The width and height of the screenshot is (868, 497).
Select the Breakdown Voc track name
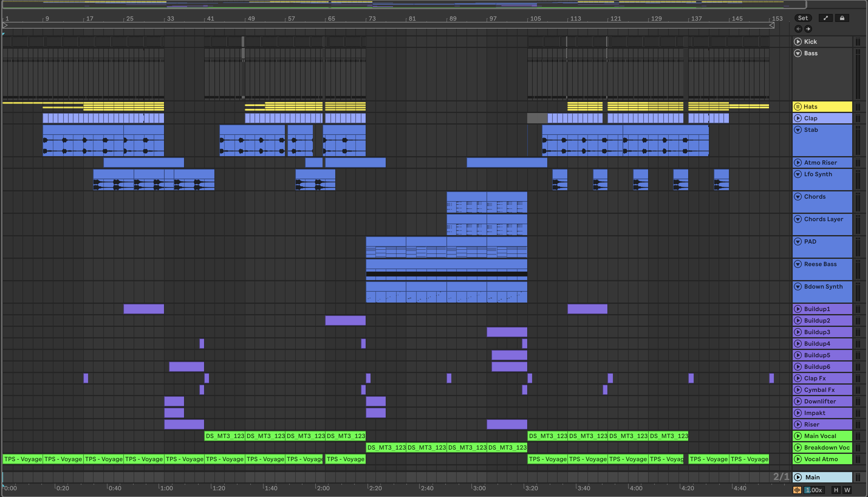pos(826,447)
